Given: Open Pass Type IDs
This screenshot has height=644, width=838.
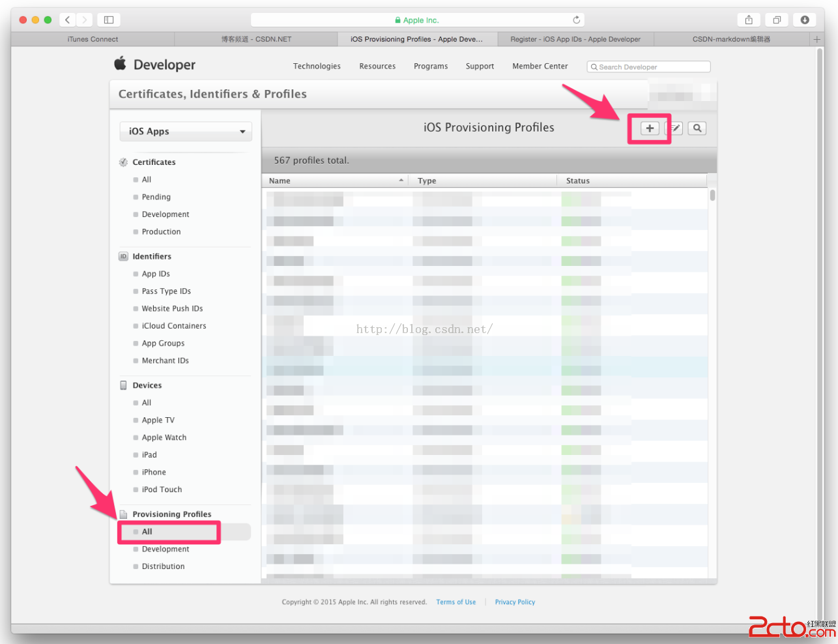Looking at the screenshot, I should [x=166, y=291].
